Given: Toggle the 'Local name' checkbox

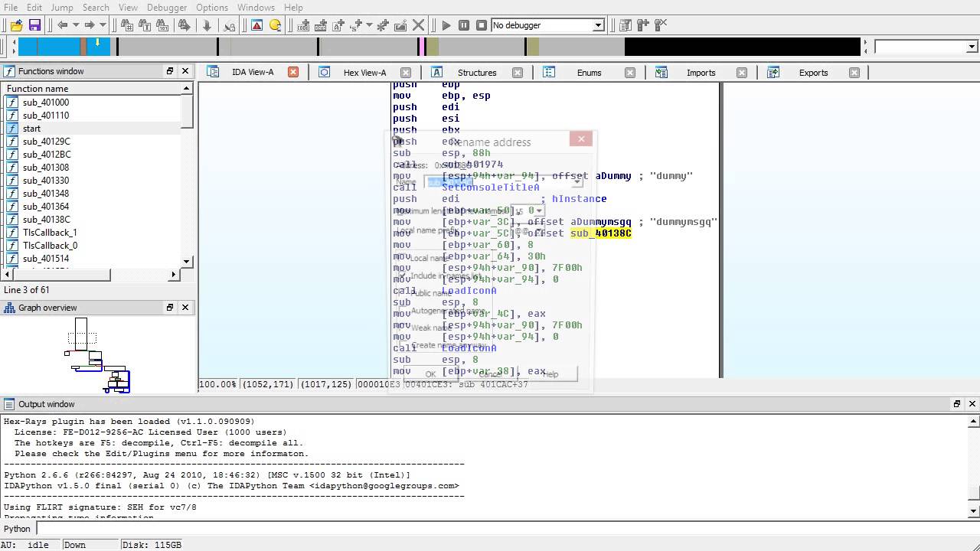Looking at the screenshot, I should [403, 258].
